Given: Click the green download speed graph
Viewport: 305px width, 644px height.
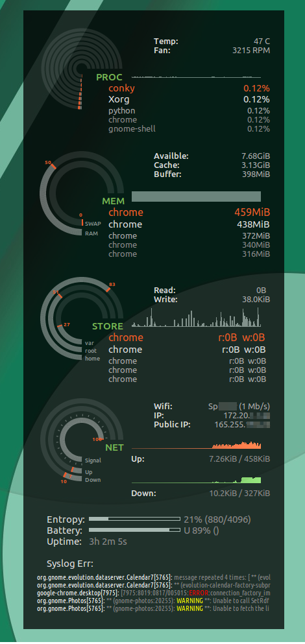Looking at the screenshot, I should [x=196, y=480].
